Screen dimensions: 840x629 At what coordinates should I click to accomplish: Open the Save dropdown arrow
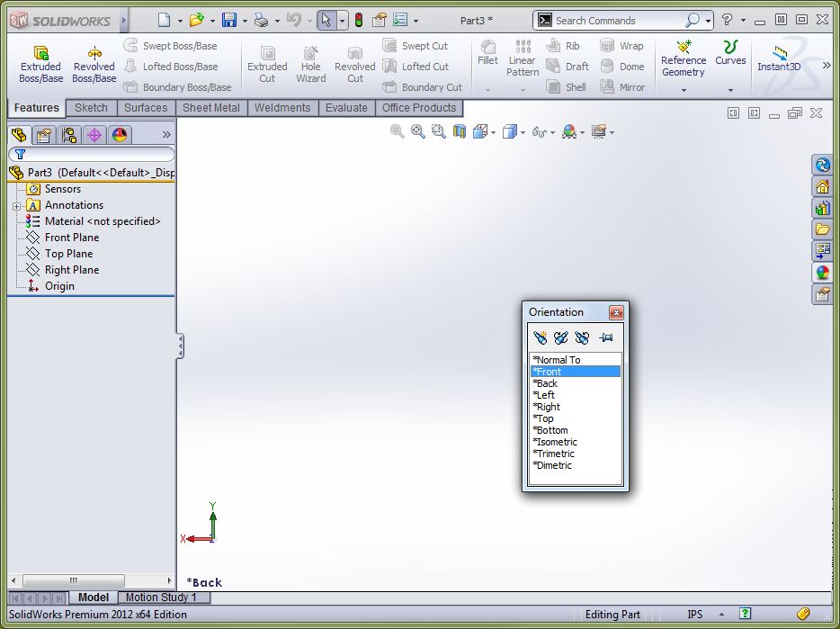point(245,21)
